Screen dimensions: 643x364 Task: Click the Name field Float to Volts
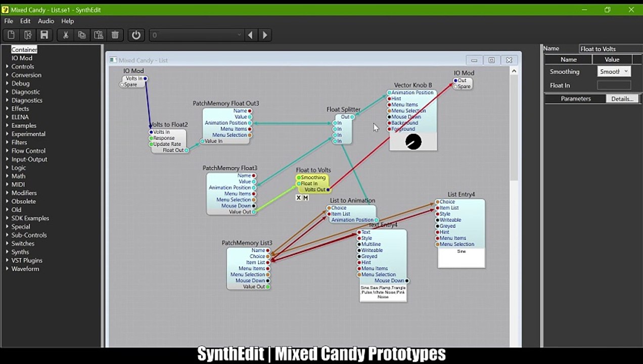(611, 49)
